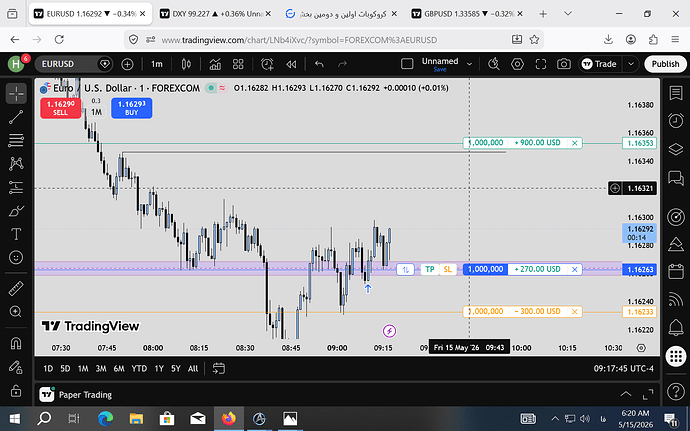Image resolution: width=690 pixels, height=431 pixels.
Task: Select the All date range
Action: [193, 369]
